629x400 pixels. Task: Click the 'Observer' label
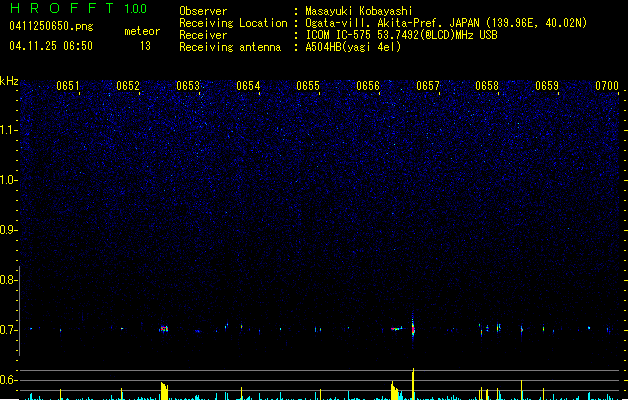pos(203,11)
